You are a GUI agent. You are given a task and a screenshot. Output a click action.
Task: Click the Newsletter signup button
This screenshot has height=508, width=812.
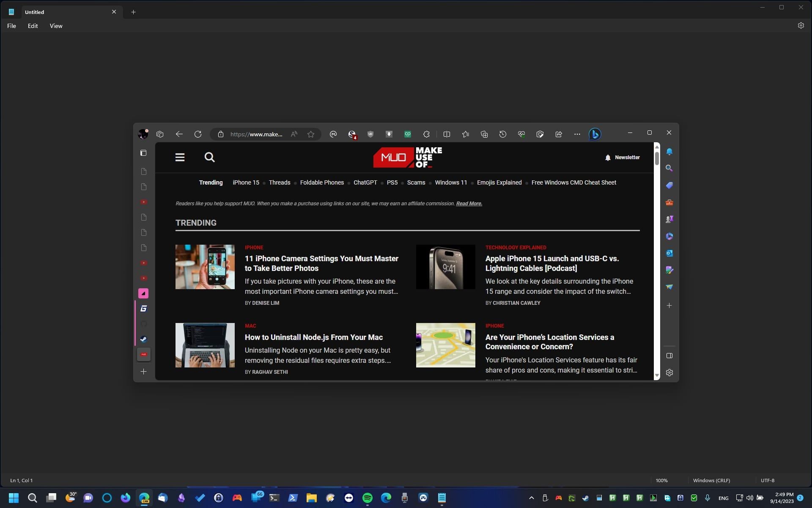coord(623,157)
